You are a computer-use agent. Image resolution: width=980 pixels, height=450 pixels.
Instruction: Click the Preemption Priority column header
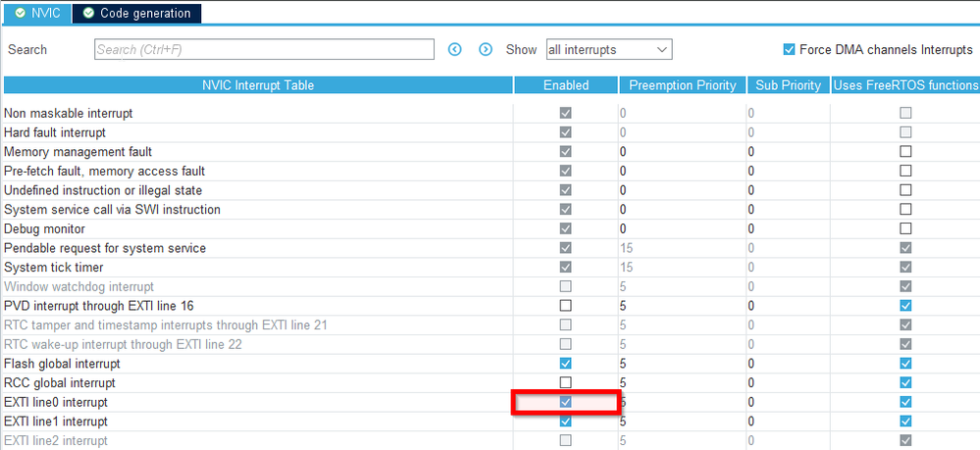tap(683, 85)
